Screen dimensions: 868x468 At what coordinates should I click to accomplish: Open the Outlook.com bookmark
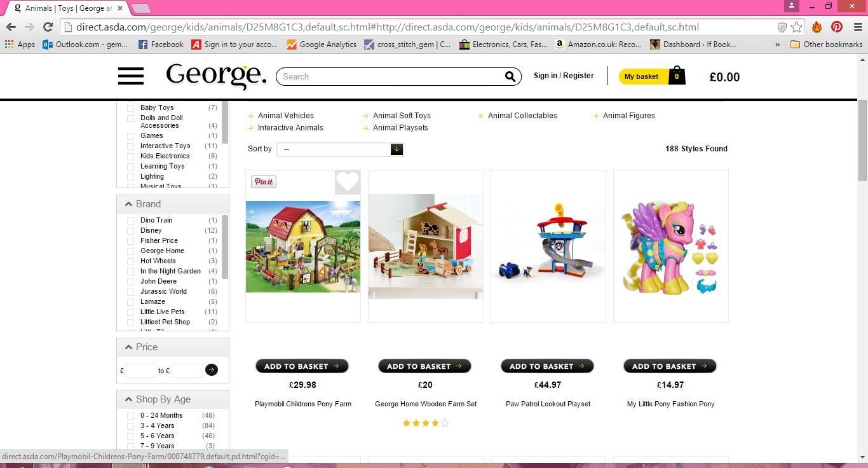[85, 45]
